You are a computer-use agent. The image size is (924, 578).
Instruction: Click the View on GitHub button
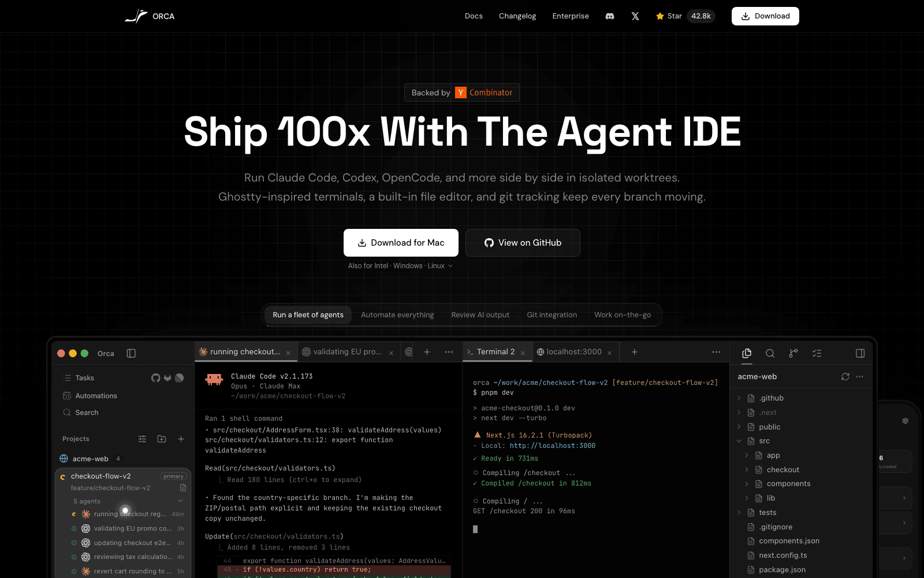point(523,243)
